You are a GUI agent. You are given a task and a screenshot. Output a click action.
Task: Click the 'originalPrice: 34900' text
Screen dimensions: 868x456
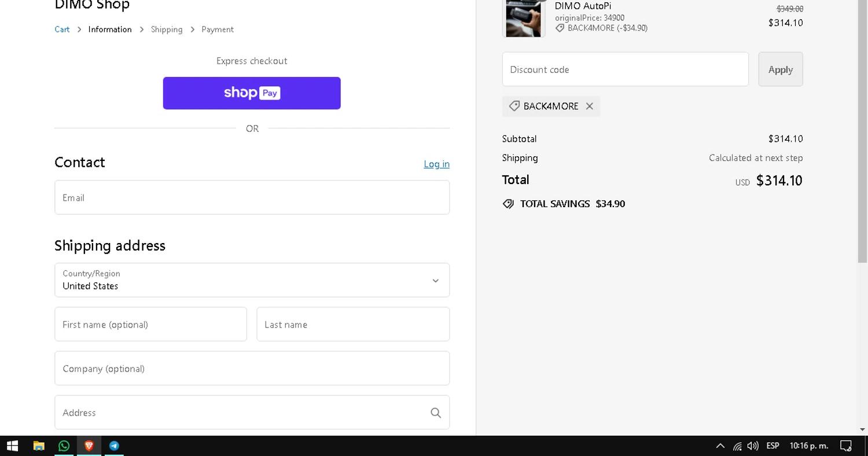tap(590, 18)
